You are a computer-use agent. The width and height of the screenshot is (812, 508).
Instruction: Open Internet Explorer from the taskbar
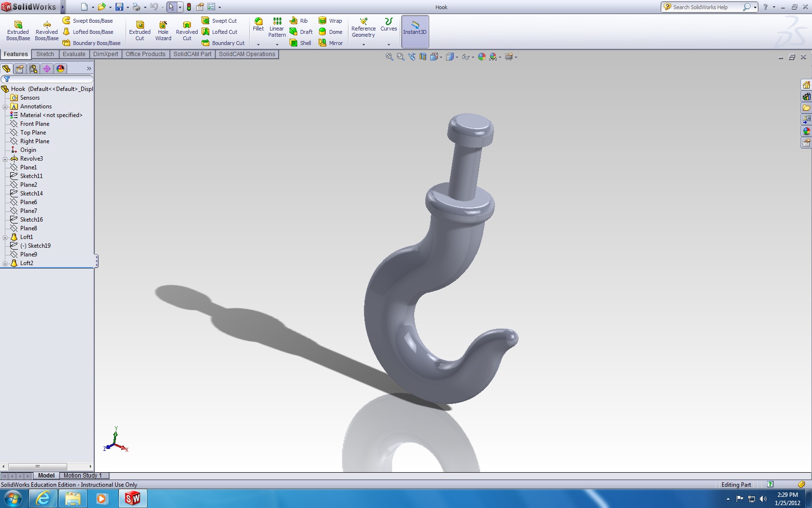tap(43, 498)
